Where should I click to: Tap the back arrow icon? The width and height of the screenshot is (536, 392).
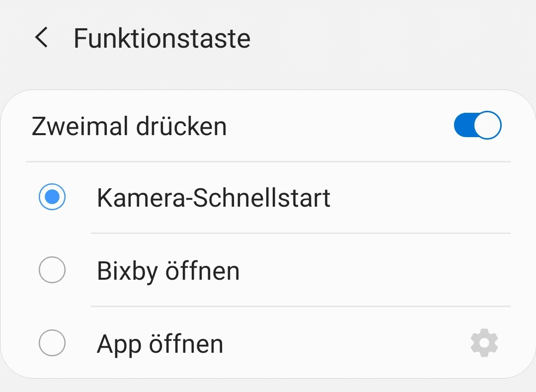[x=42, y=38]
